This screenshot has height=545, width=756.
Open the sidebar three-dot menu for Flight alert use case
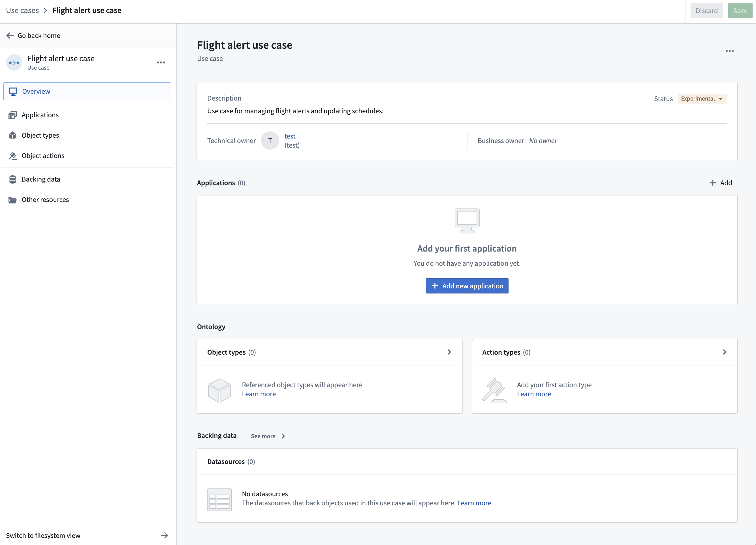pyautogui.click(x=161, y=62)
